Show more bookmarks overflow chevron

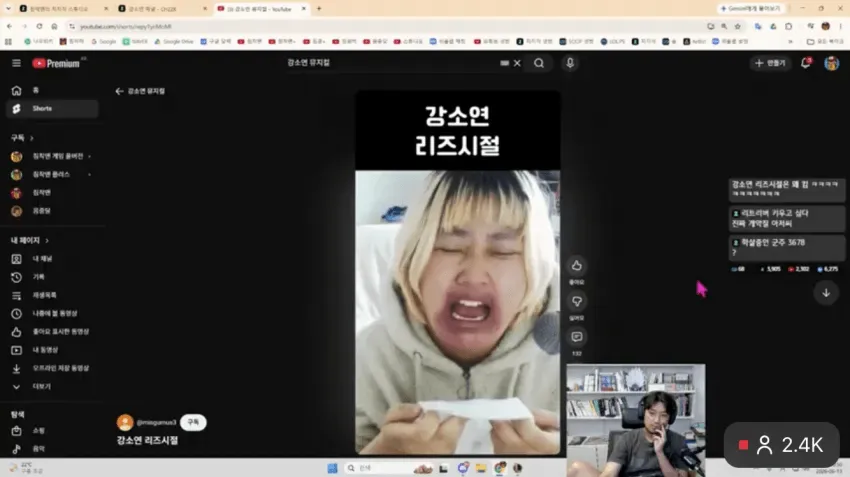[790, 41]
